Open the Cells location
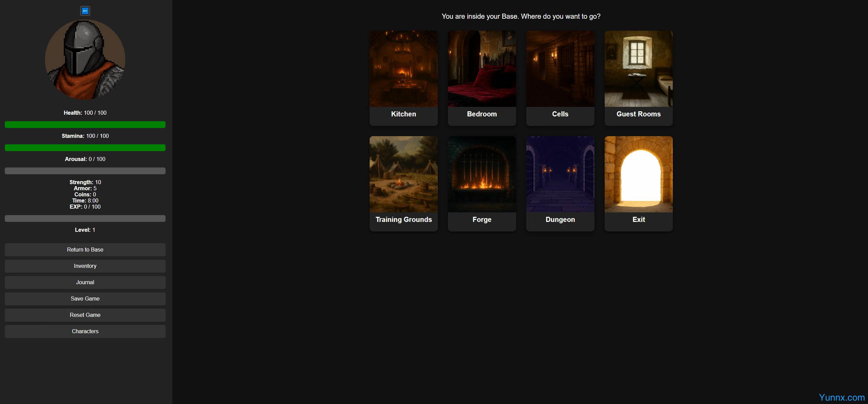The height and width of the screenshot is (404, 868). pyautogui.click(x=560, y=78)
